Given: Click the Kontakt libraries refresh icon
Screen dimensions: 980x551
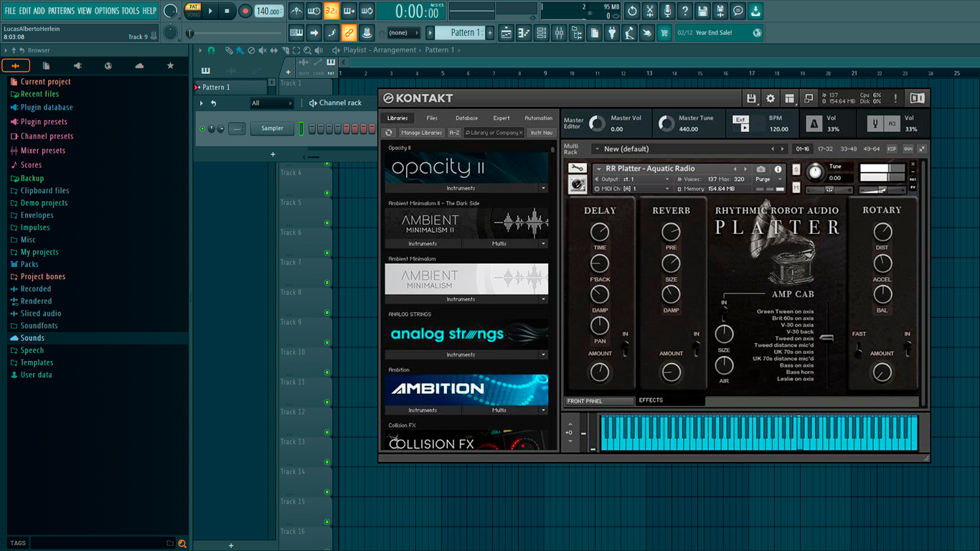Looking at the screenshot, I should (389, 133).
